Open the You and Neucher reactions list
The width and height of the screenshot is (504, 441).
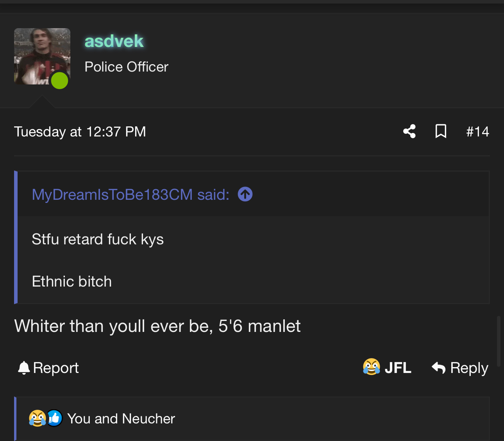click(x=121, y=419)
